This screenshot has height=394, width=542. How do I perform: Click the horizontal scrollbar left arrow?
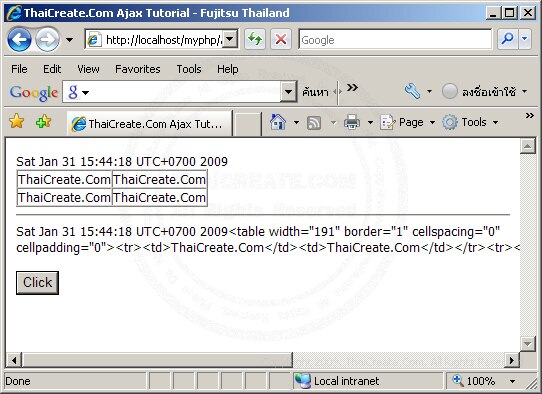click(14, 360)
